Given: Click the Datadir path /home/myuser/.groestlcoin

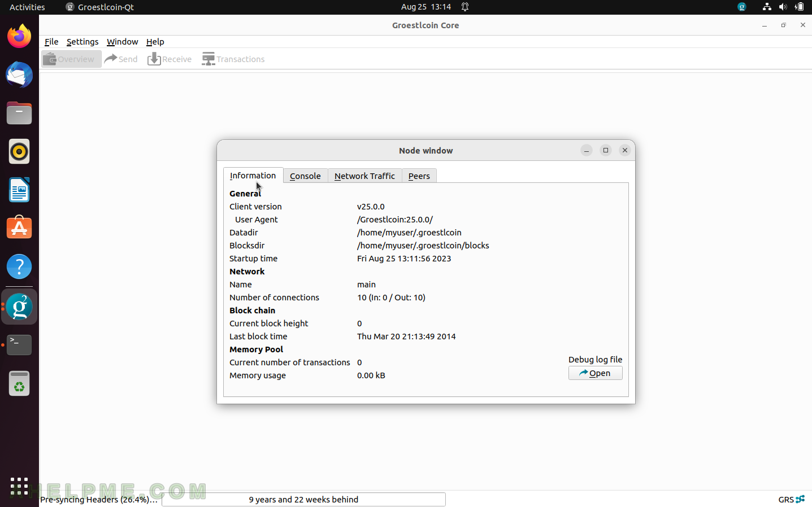Looking at the screenshot, I should coord(409,233).
